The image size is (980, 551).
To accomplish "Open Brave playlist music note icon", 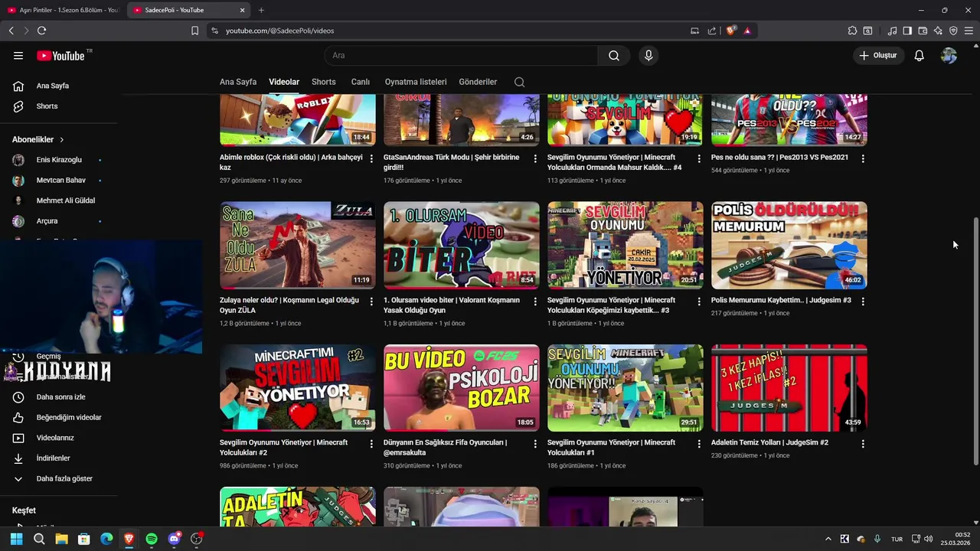I will click(892, 31).
